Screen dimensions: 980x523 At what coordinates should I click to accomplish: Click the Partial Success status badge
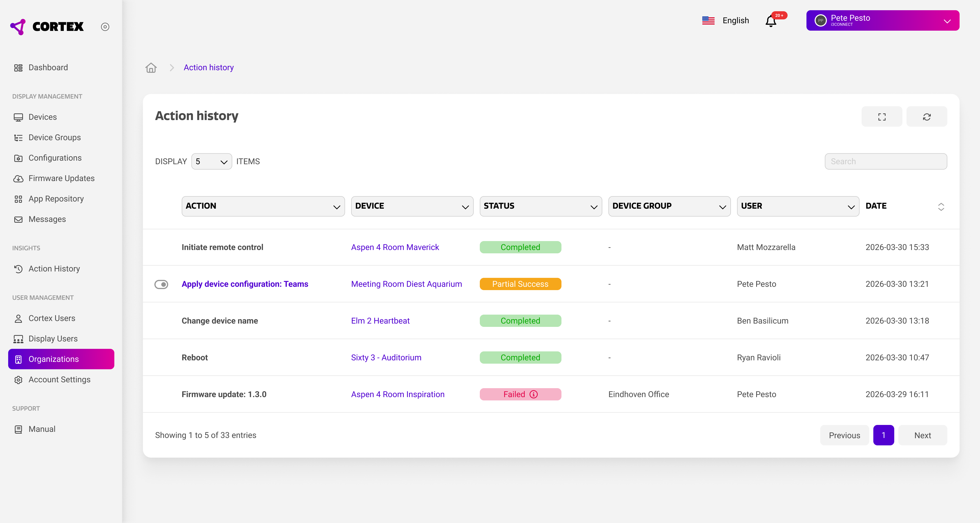[520, 284]
